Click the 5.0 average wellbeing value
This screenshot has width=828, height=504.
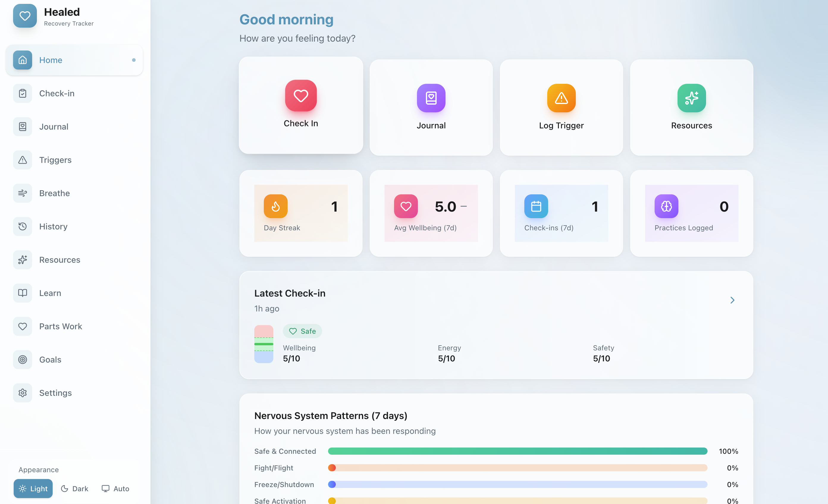446,206
